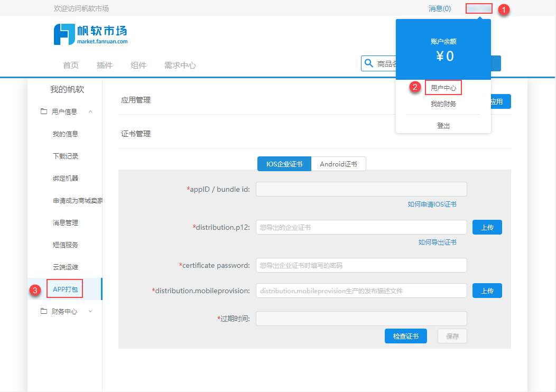This screenshot has height=392, width=556.
Task: Open 云端运维 in the sidebar
Action: click(66, 267)
